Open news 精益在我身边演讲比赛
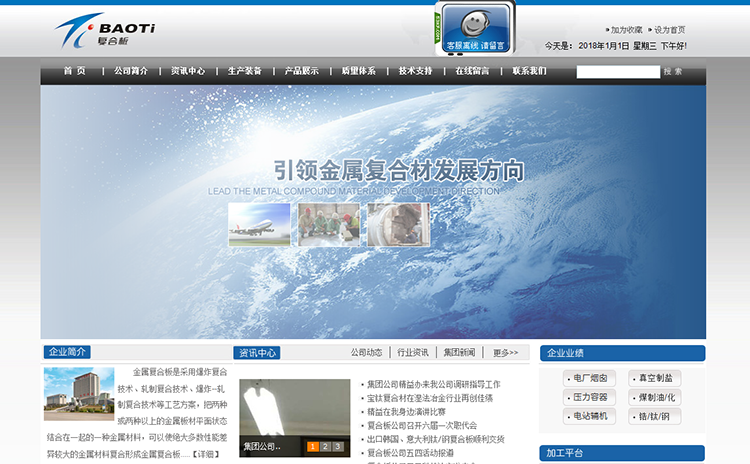Screen dimensions: 750x464 406,412
